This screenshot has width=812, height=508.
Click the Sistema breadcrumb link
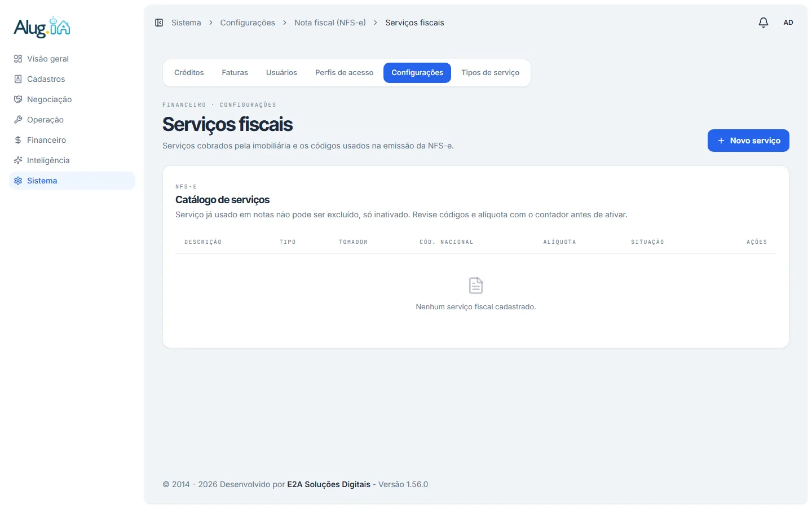186,23
